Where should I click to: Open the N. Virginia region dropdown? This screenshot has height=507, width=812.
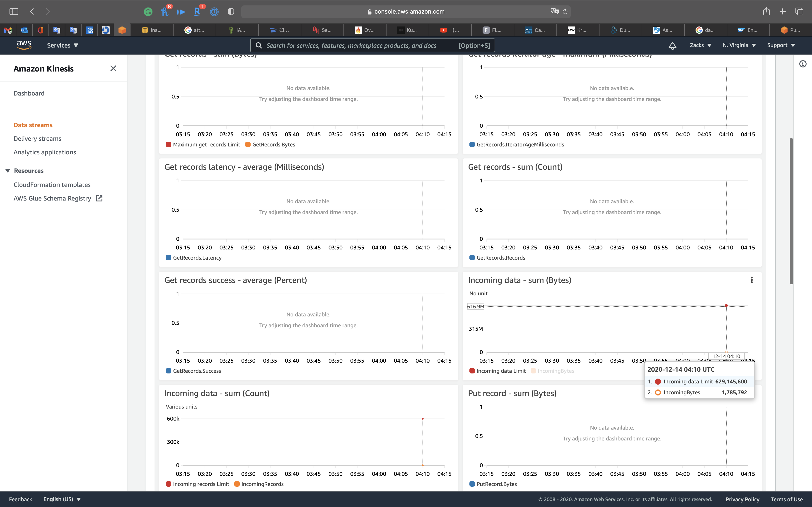click(x=739, y=45)
